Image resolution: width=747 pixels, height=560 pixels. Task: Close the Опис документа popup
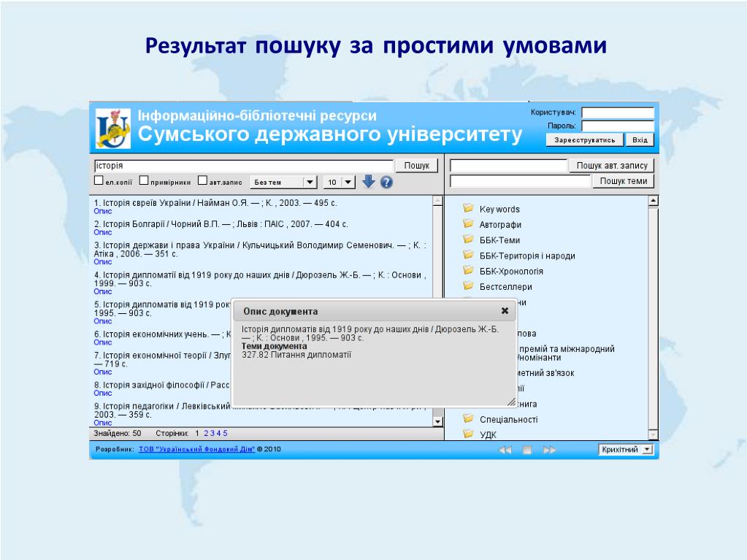point(505,310)
